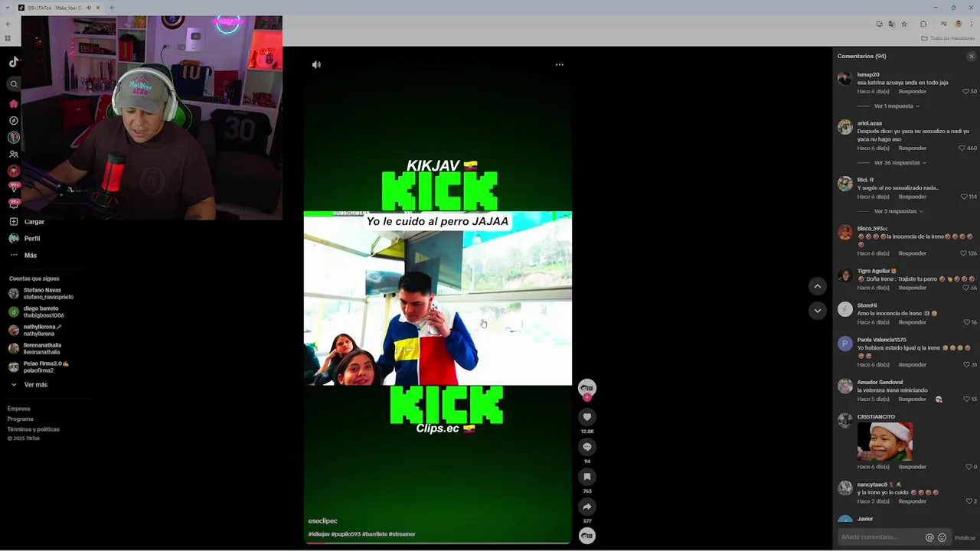The image size is (980, 551).
Task: Like Rici. R's comment showing 114 likes
Action: coord(964,197)
